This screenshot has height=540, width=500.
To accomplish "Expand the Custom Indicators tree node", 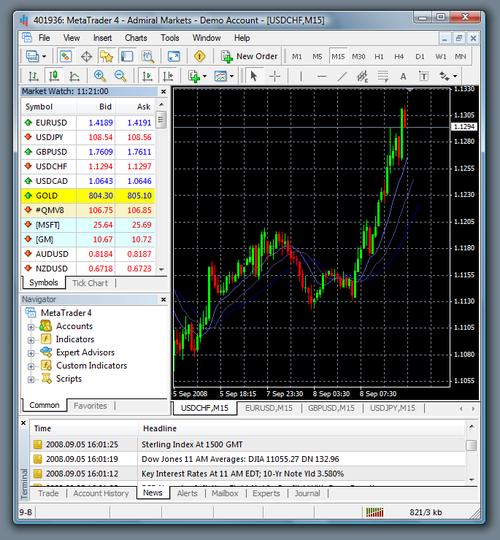I will click(31, 366).
